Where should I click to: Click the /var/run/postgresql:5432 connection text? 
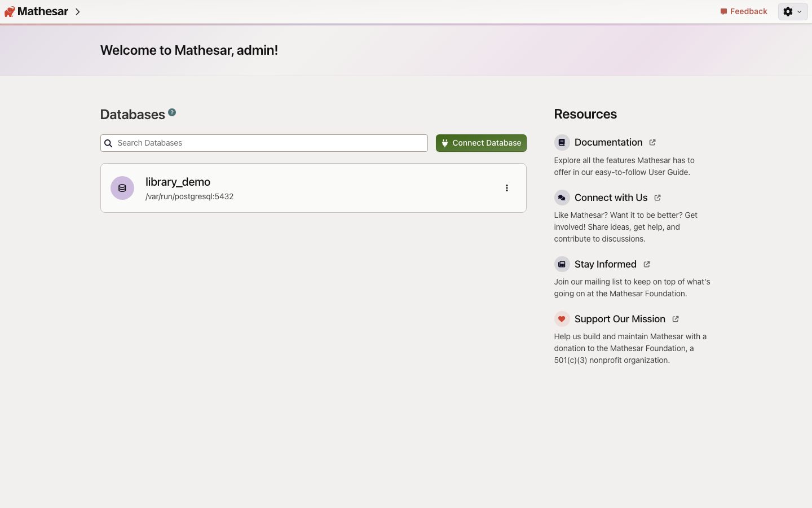click(x=189, y=196)
